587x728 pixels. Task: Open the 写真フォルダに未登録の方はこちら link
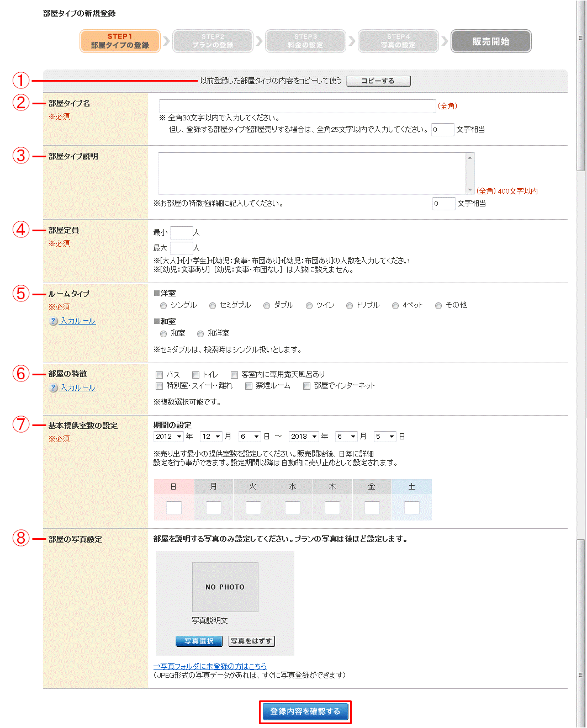210,666
